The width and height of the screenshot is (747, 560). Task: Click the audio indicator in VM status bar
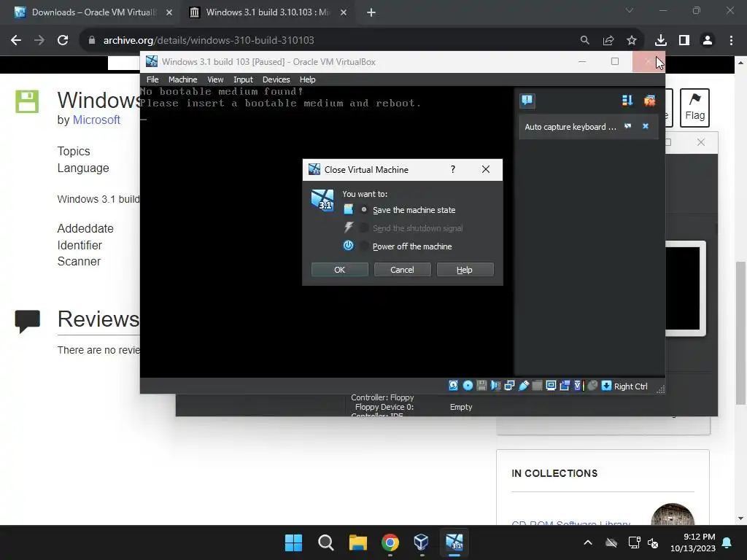click(x=495, y=386)
